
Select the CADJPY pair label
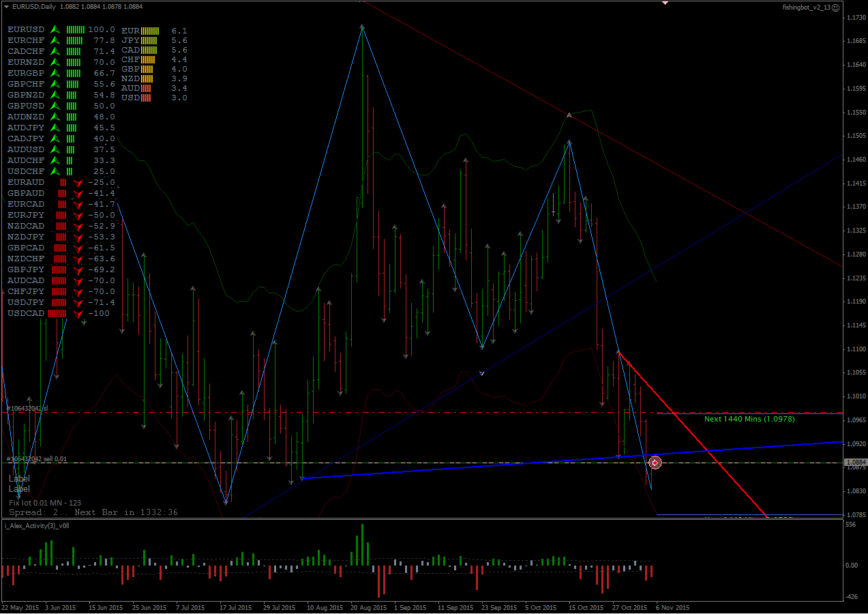click(x=26, y=139)
